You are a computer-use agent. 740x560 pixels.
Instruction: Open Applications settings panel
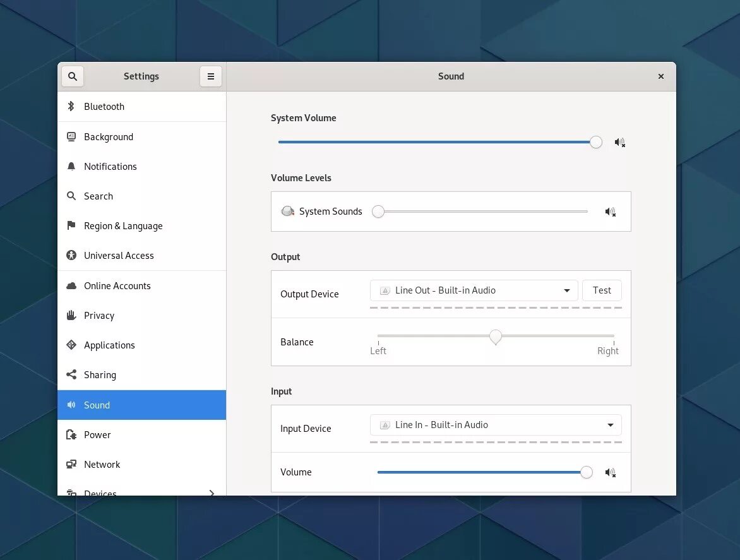pos(141,345)
